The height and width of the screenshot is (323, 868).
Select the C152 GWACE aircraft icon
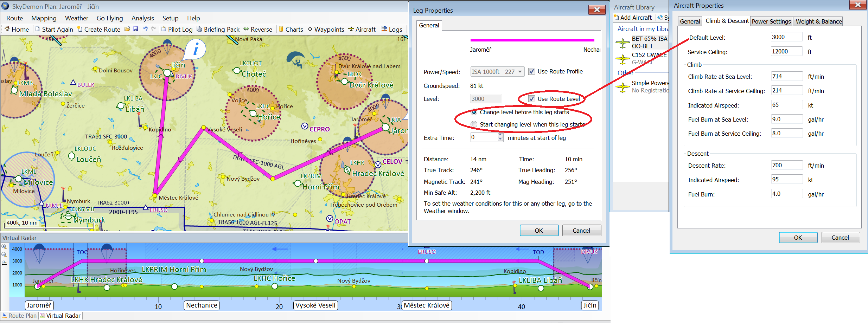(x=623, y=59)
